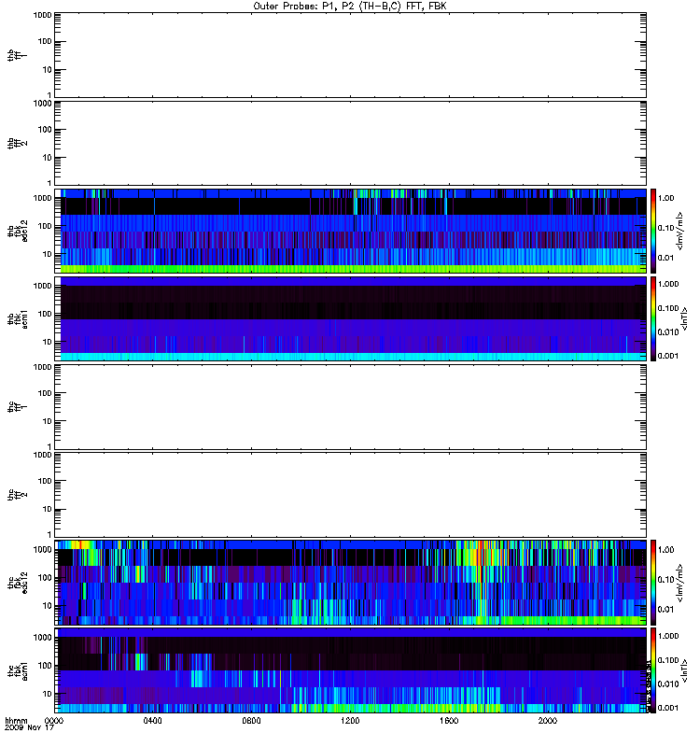This screenshot has height=747, width=700.
Task: Click the 'thb fff 2' y-axis title
Action: tap(18, 143)
